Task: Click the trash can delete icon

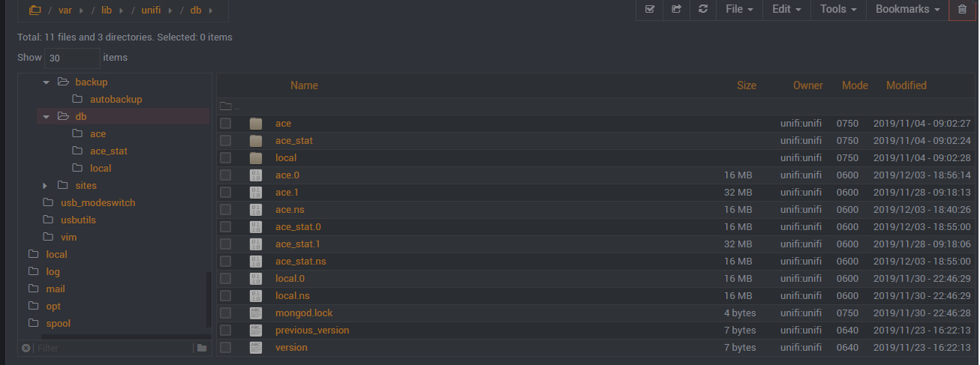Action: (x=962, y=9)
